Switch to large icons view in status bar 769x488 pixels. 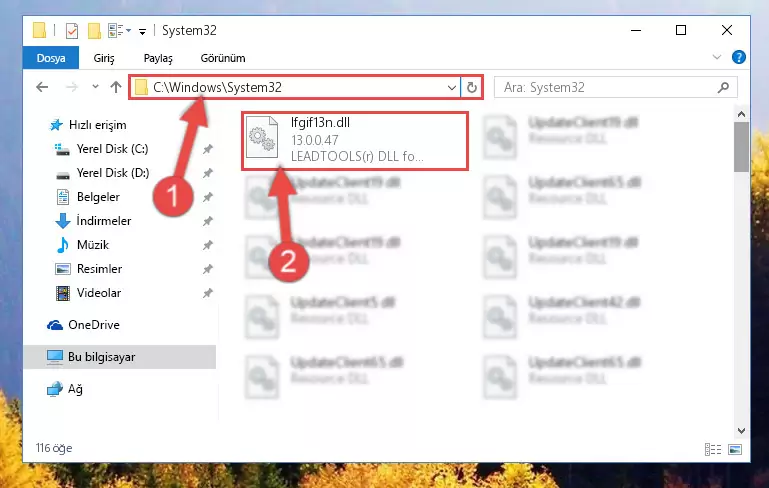(x=735, y=449)
